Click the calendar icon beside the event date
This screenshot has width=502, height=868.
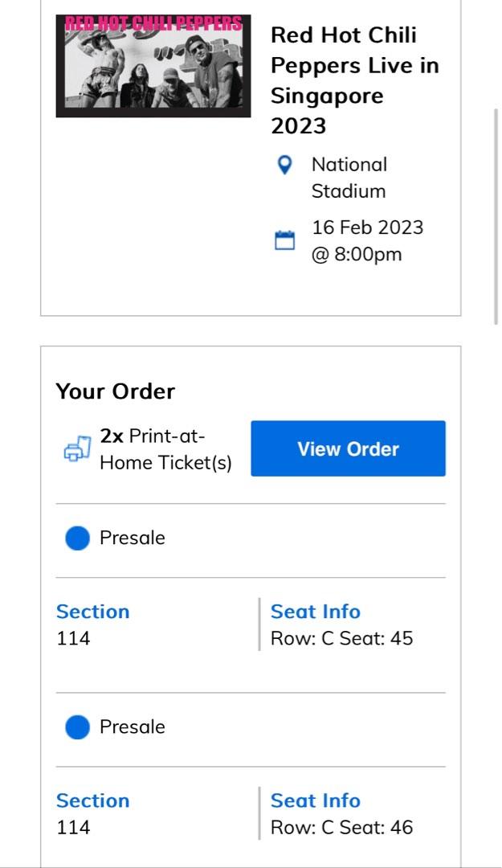[x=284, y=238]
